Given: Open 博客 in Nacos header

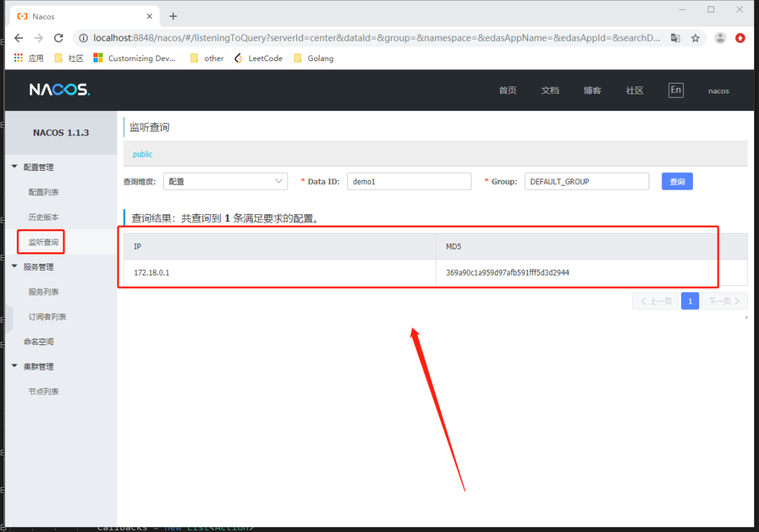Looking at the screenshot, I should coord(592,91).
